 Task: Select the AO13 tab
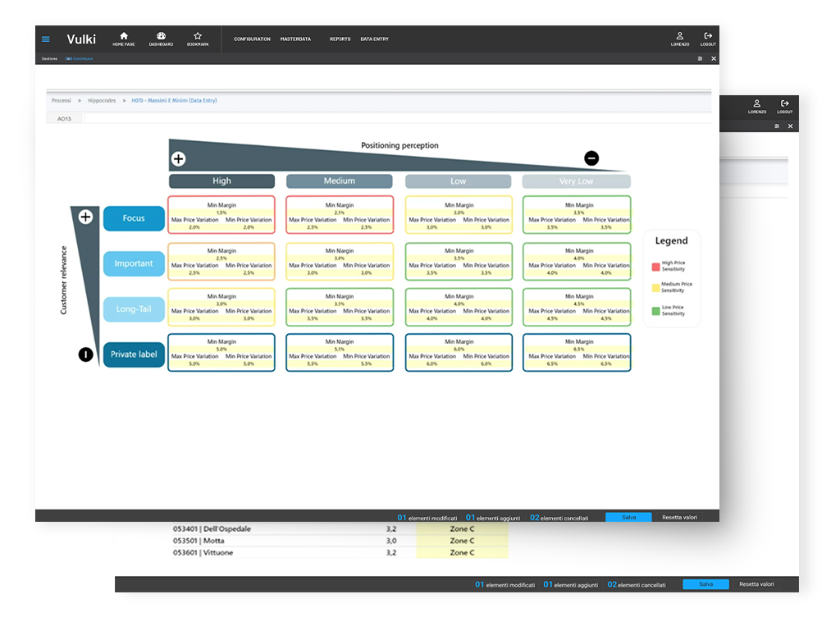65,118
